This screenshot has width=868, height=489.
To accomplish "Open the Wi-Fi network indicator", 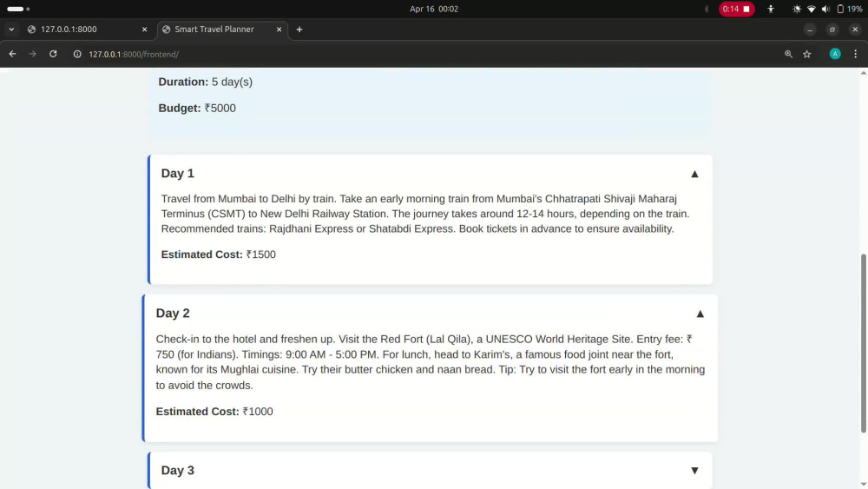I will coord(812,9).
